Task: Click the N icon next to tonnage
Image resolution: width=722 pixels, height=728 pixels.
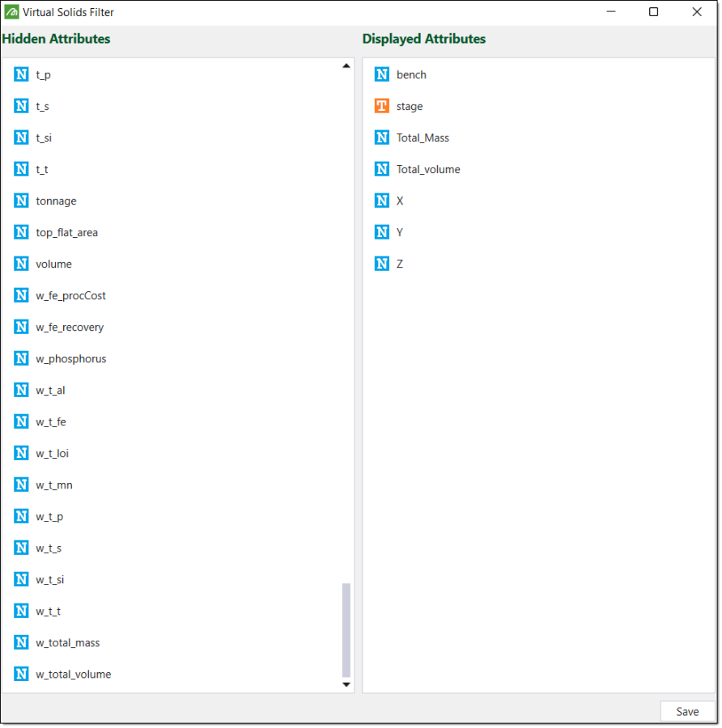Action: [x=21, y=201]
